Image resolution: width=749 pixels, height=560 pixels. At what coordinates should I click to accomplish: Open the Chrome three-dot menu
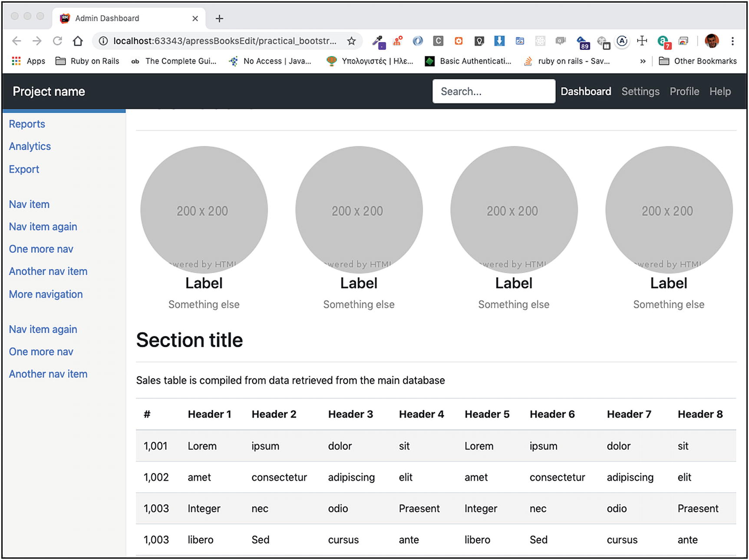coord(733,41)
